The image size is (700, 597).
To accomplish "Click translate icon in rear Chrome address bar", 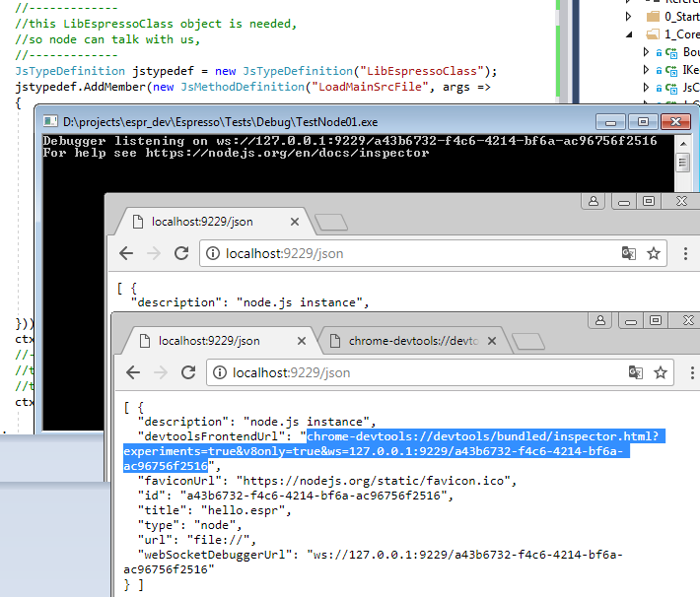I will (629, 253).
